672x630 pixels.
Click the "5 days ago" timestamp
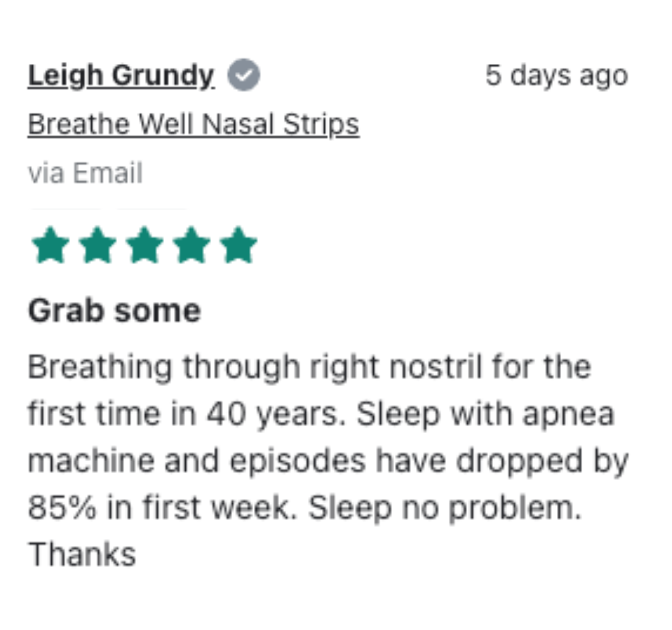point(556,75)
